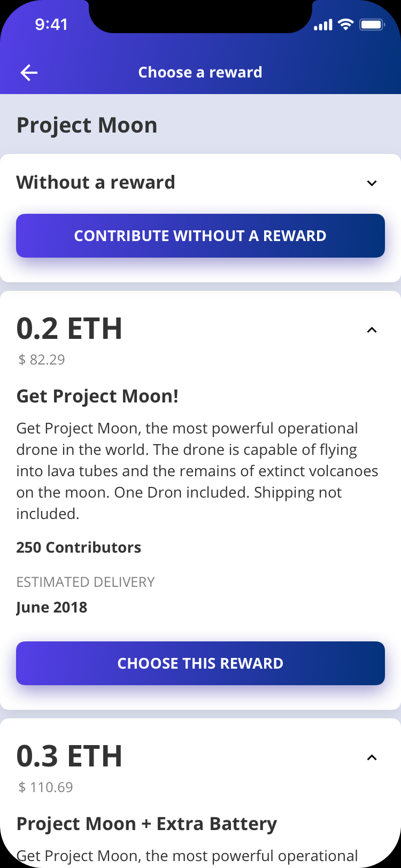Open 'Project Moon + Extra Battery' reward title

tap(146, 824)
